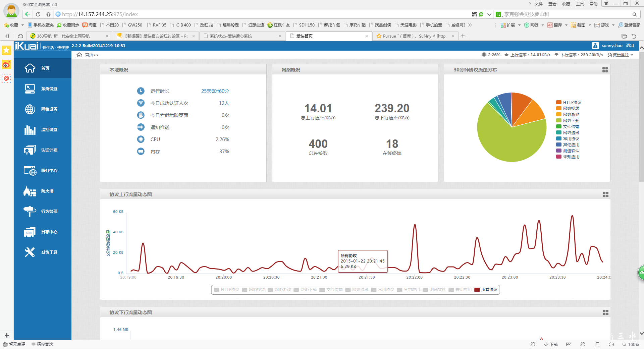Open 流控设置 bar-chart sidebar item
Viewport: 644px width, 349px height.
[x=43, y=129]
